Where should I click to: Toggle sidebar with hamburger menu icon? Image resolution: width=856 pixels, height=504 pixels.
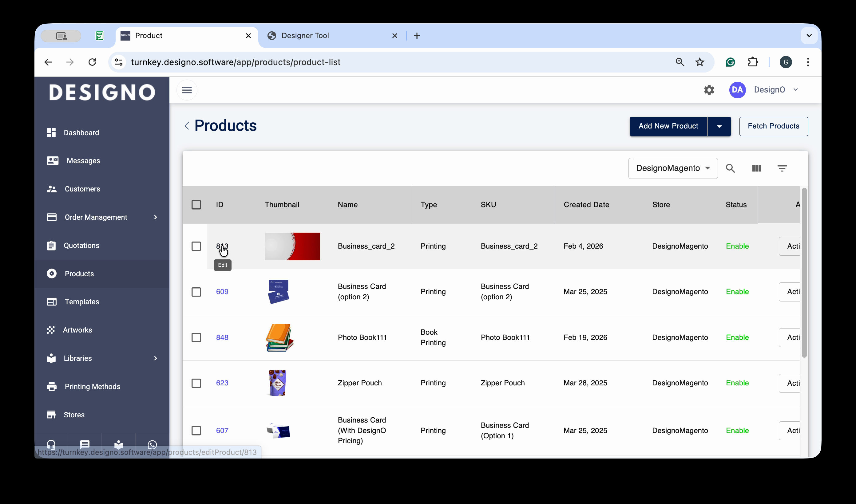pyautogui.click(x=187, y=90)
